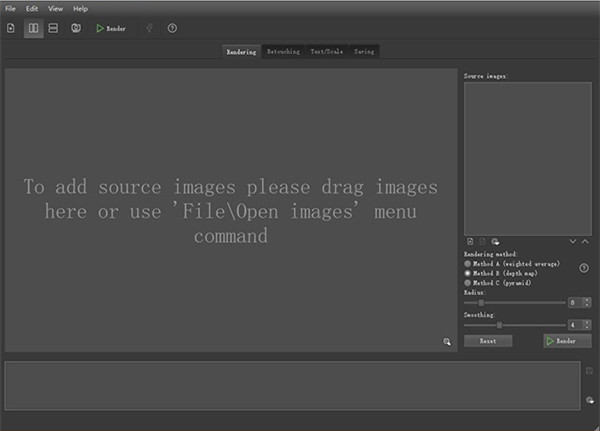Switch to the Retouching tab
The image size is (600, 431).
pyautogui.click(x=283, y=51)
